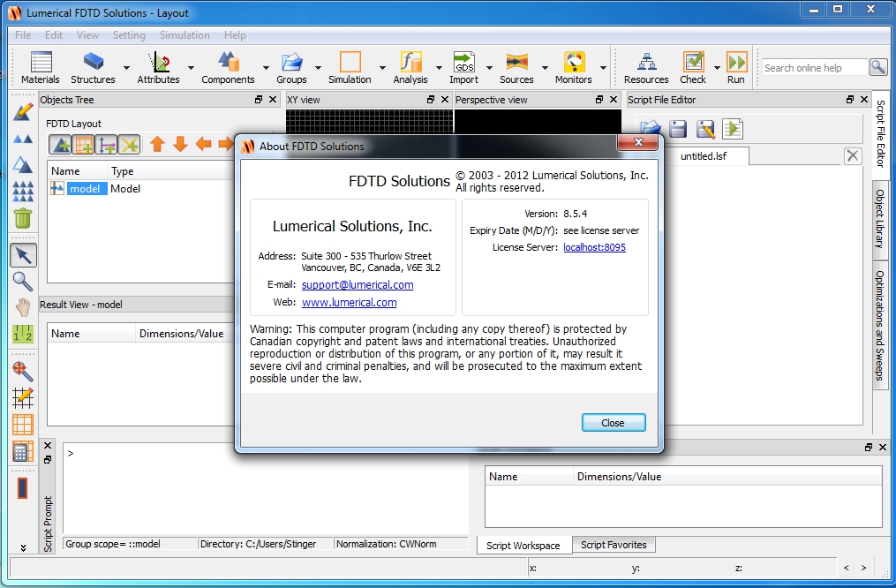
Task: Expand the Structures dropdown arrow
Action: pyautogui.click(x=126, y=67)
